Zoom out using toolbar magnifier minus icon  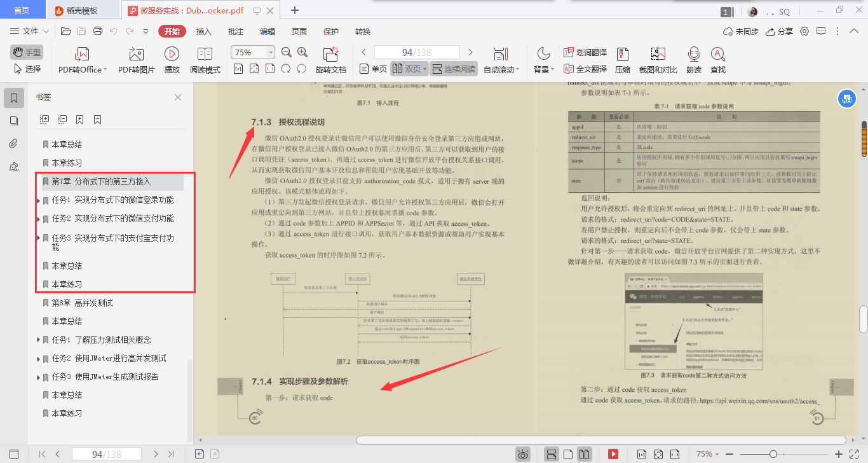tap(286, 52)
